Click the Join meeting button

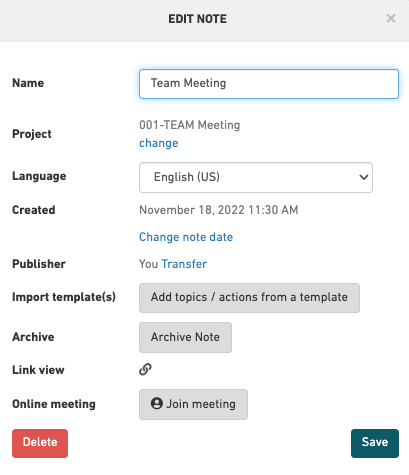(x=193, y=404)
